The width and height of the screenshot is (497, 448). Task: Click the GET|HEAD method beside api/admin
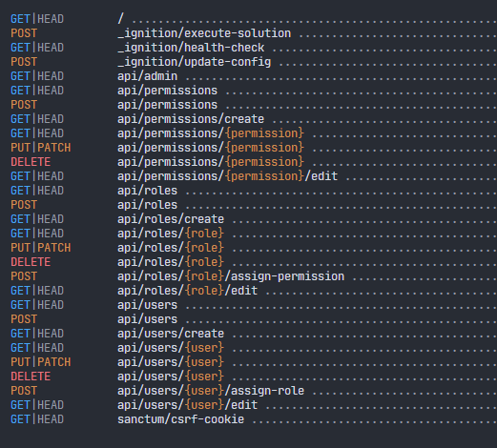click(37, 76)
